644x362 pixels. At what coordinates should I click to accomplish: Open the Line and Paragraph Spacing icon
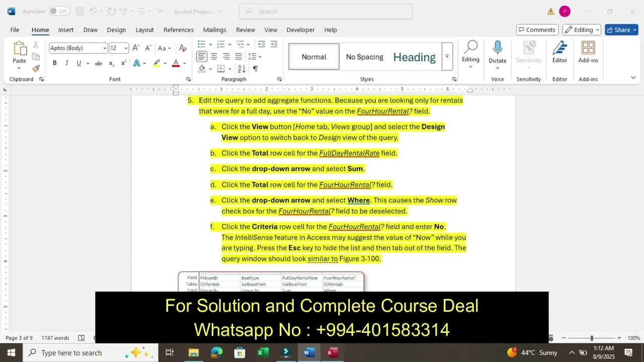tap(252, 56)
